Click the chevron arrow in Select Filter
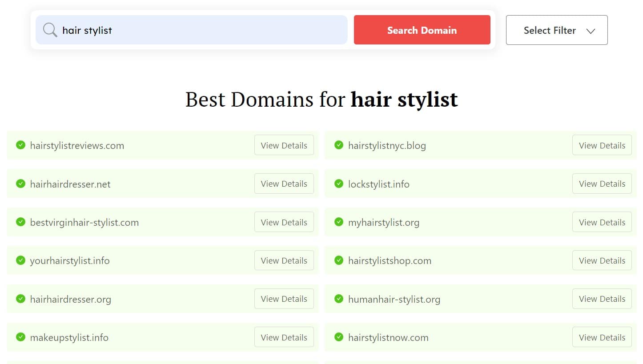 point(591,31)
